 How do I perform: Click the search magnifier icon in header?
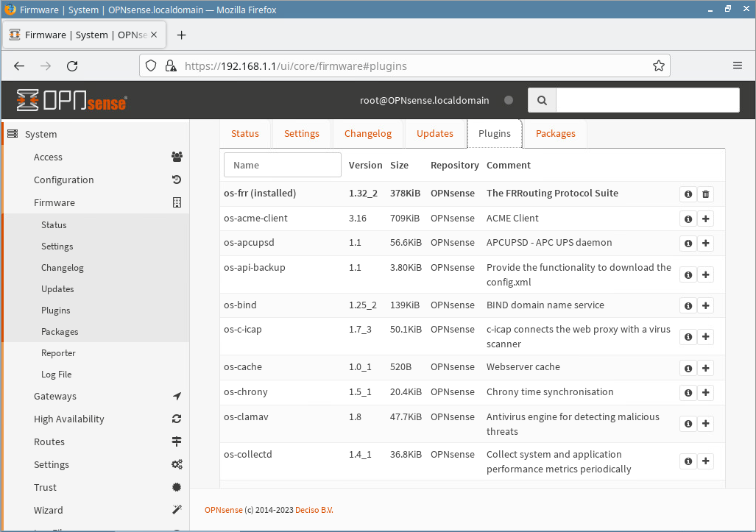pos(542,100)
